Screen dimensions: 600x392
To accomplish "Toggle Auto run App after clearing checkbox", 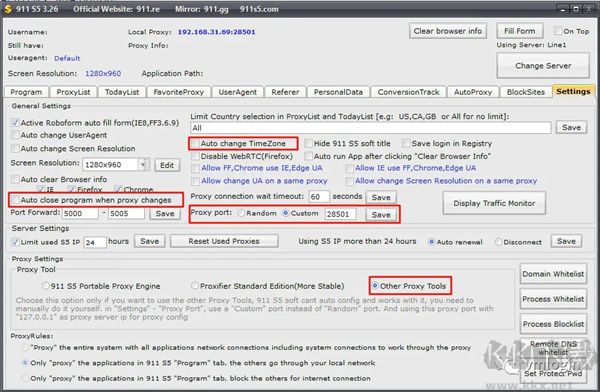I will click(308, 156).
